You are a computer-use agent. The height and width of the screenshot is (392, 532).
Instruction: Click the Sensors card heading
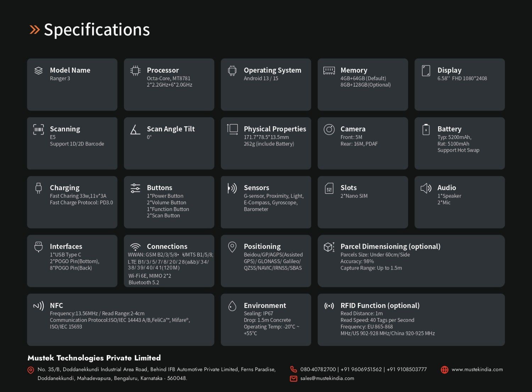[256, 188]
